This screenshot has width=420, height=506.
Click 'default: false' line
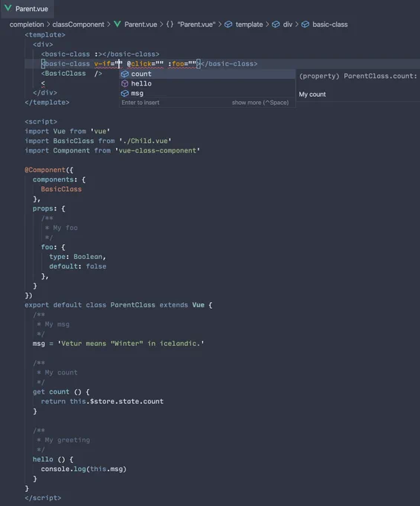point(78,266)
